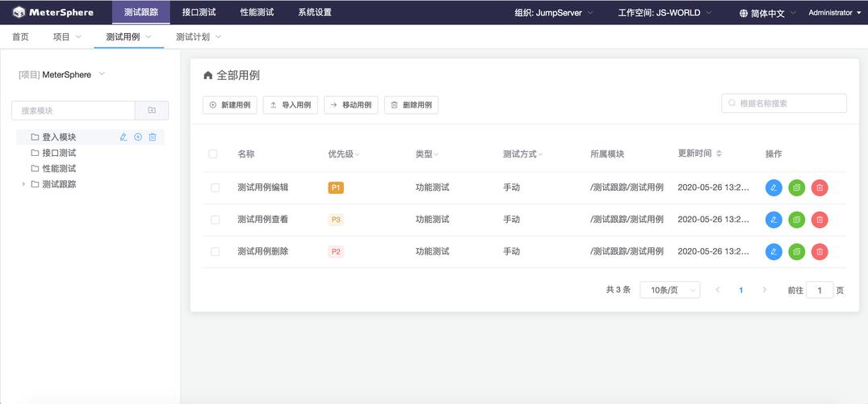Open the 系统设置 top tab
The width and height of the screenshot is (868, 404).
314,12
